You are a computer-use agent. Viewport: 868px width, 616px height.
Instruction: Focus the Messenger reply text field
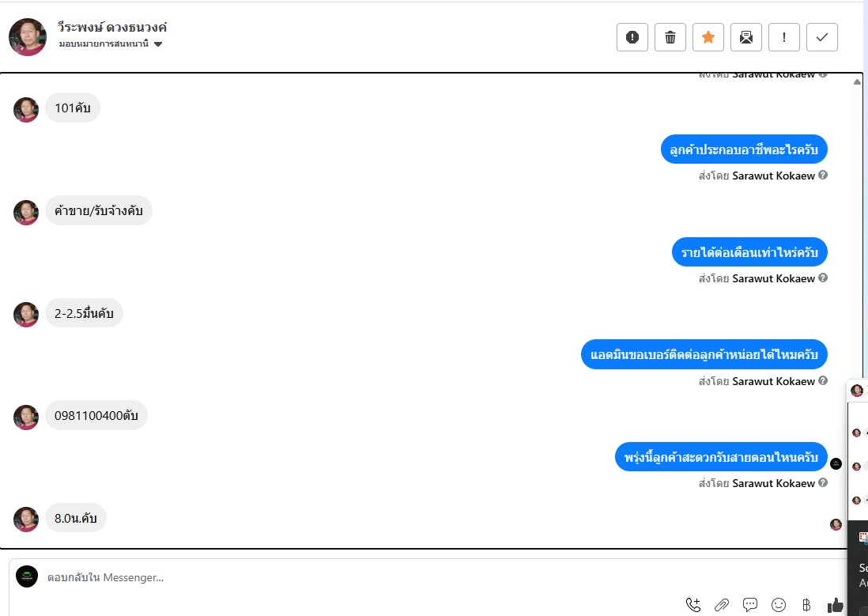coord(354,577)
